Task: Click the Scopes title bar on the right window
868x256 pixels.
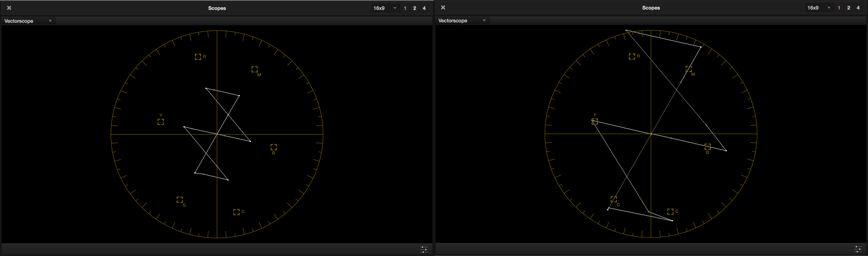Action: (651, 7)
